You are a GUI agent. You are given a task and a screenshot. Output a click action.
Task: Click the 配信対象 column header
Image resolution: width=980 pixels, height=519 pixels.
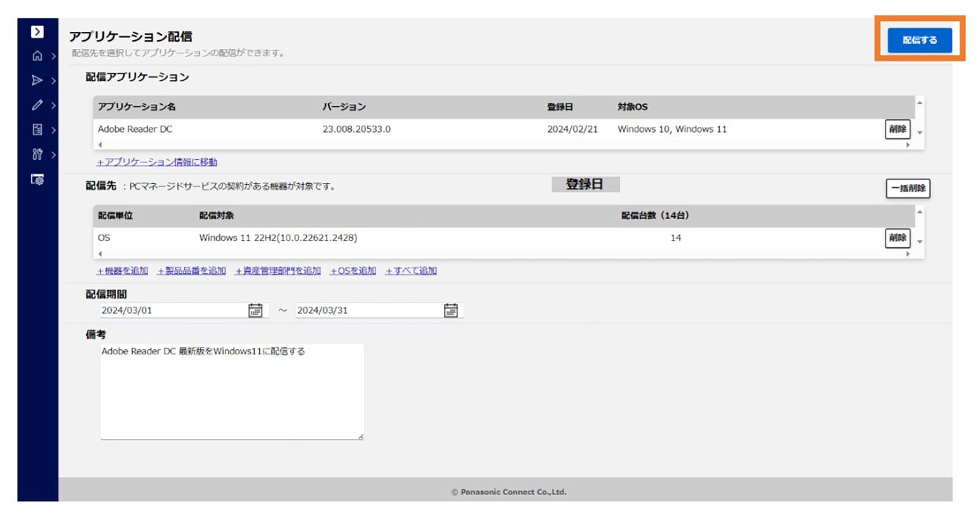pyautogui.click(x=216, y=215)
